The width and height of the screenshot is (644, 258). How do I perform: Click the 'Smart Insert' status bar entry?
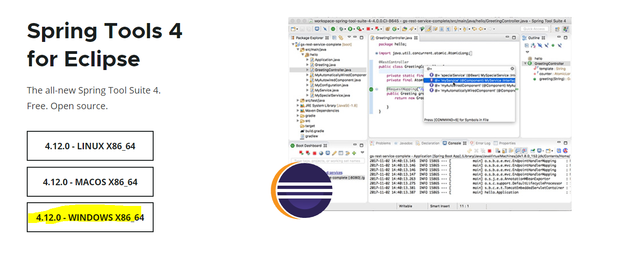pyautogui.click(x=439, y=206)
